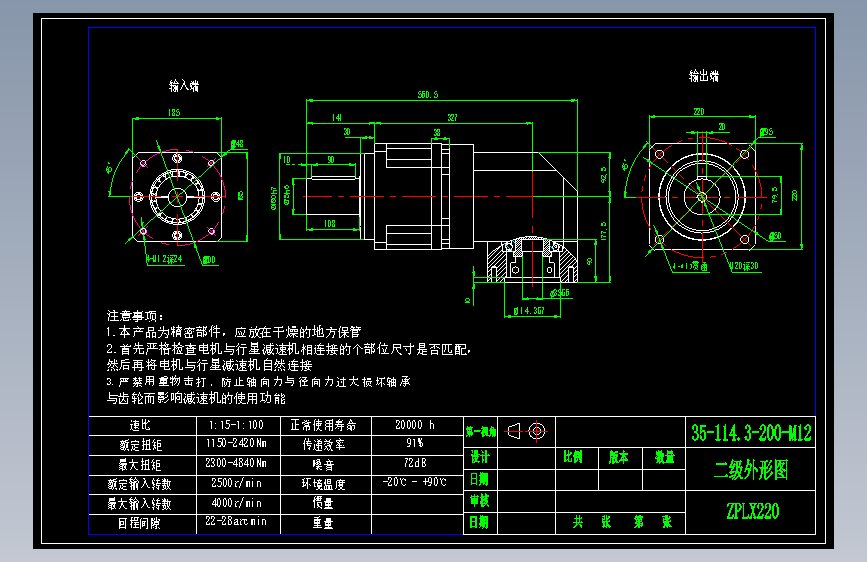Click the first-angle projection symbol in title block
This screenshot has width=867, height=562.
tap(526, 431)
